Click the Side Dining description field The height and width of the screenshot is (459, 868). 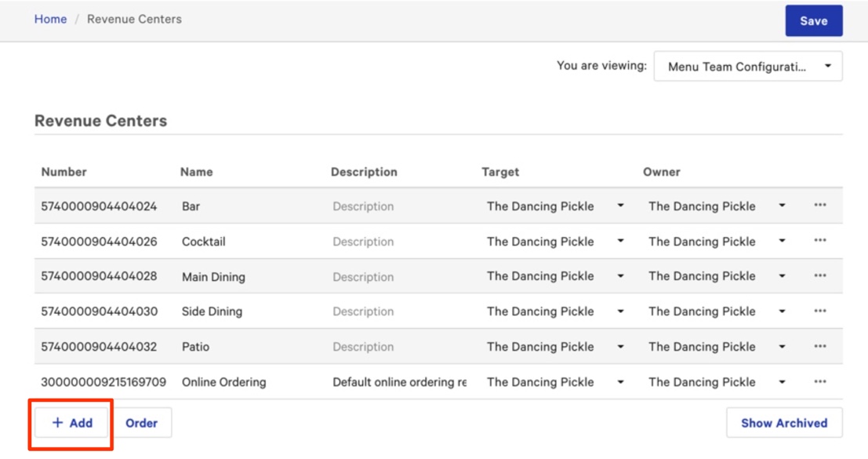coord(398,311)
